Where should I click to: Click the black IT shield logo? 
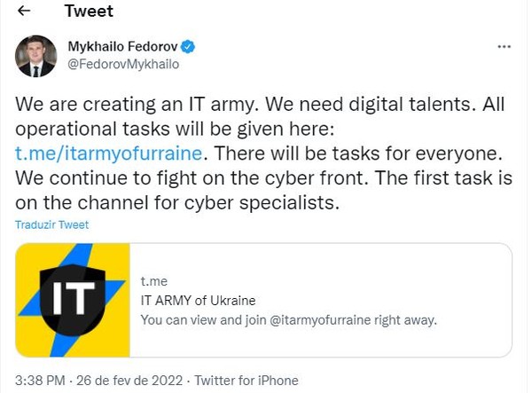73,300
